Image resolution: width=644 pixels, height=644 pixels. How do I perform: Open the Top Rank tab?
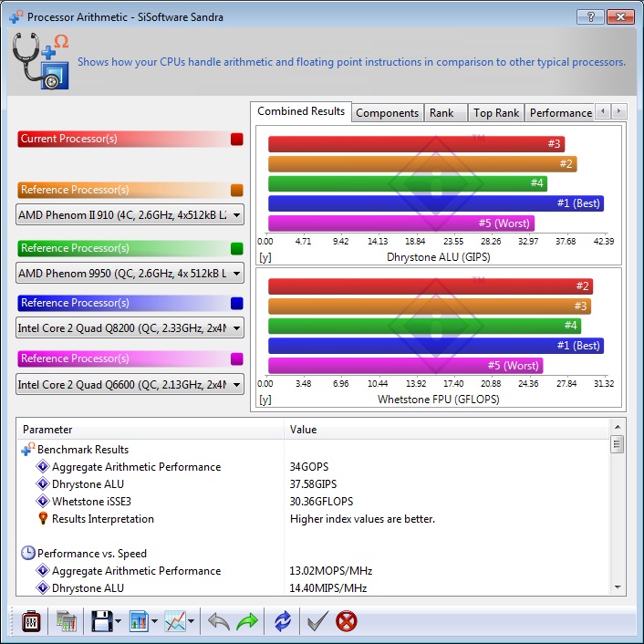496,113
